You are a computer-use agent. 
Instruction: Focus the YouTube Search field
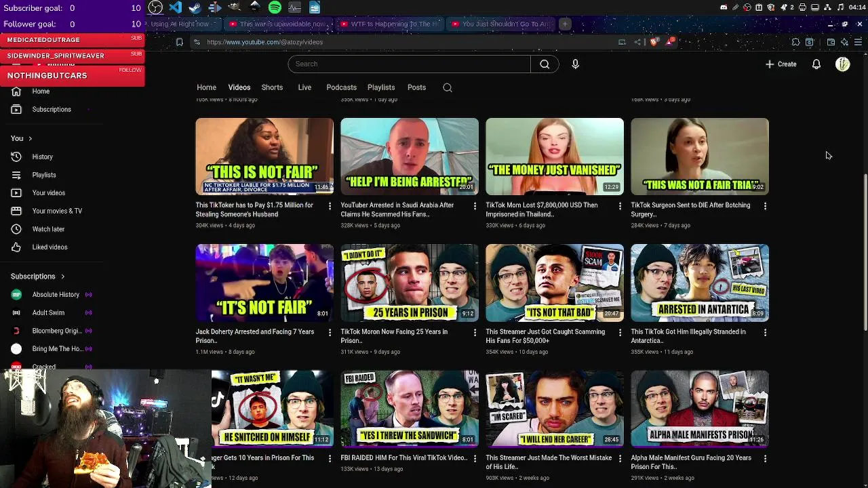tap(409, 64)
